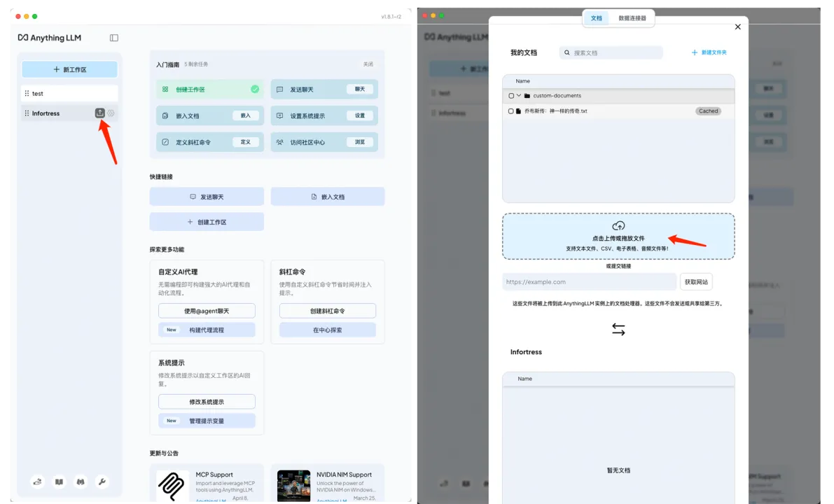Click the slash icon beside 定义斜杠命令

coord(165,142)
